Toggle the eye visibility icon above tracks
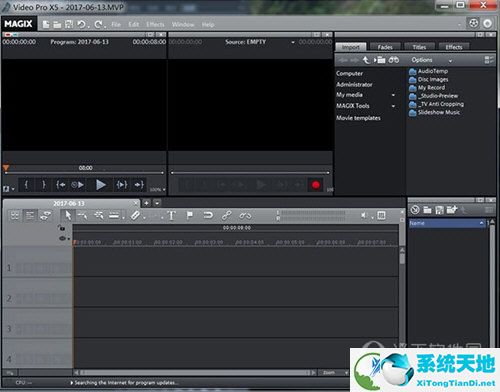This screenshot has height=392, width=500. 62,238
